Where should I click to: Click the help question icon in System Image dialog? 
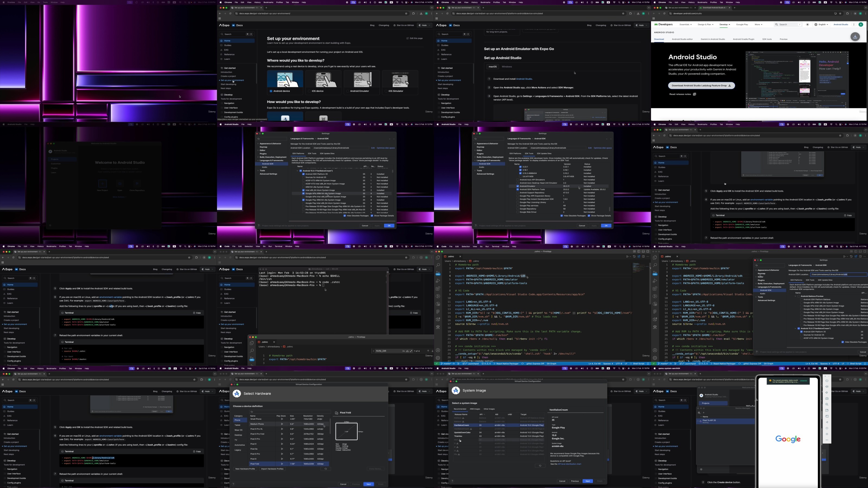click(452, 481)
